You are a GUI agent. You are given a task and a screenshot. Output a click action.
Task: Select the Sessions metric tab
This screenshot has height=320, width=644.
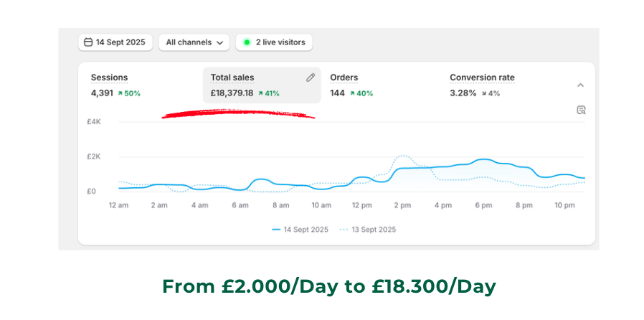click(109, 77)
